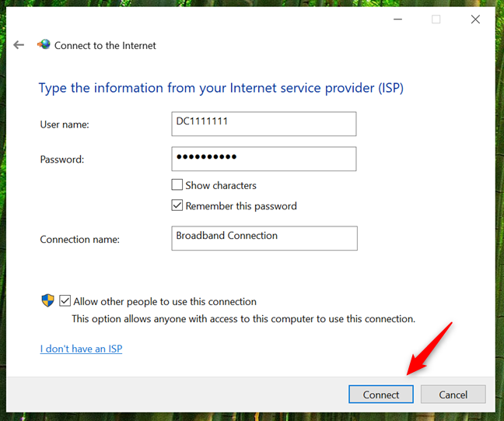504x421 pixels.
Task: Click the Password label
Action: point(62,160)
